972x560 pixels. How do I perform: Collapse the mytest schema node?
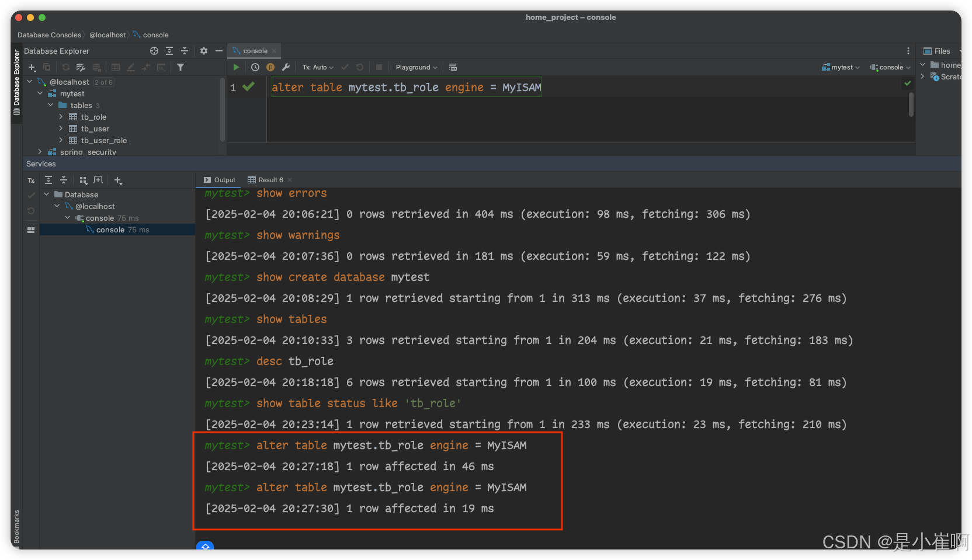click(x=40, y=93)
